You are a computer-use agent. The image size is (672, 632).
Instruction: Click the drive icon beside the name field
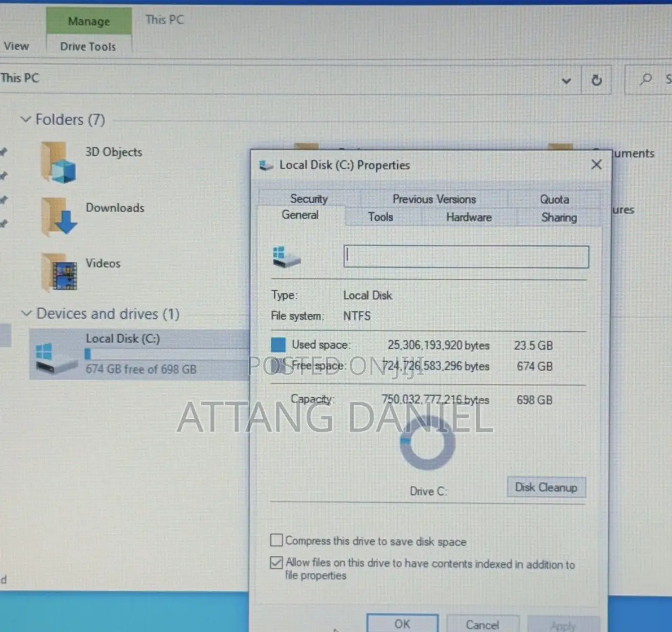point(286,257)
